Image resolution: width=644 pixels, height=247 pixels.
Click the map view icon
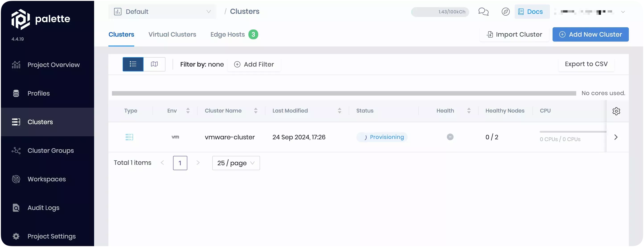pos(154,64)
